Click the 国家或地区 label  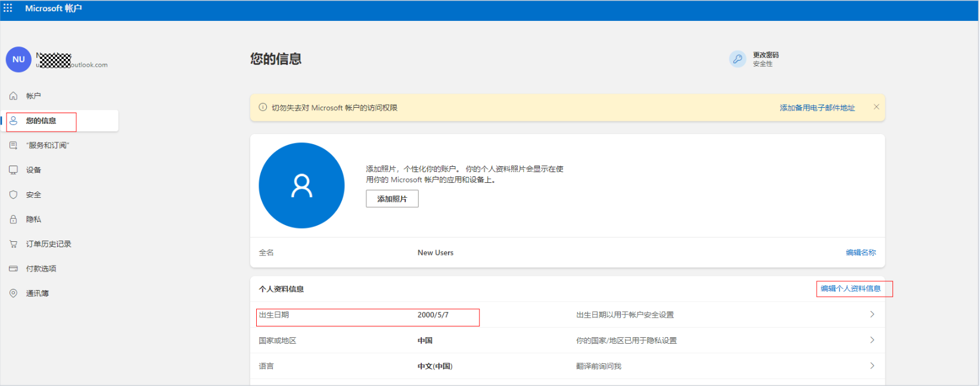tap(278, 341)
